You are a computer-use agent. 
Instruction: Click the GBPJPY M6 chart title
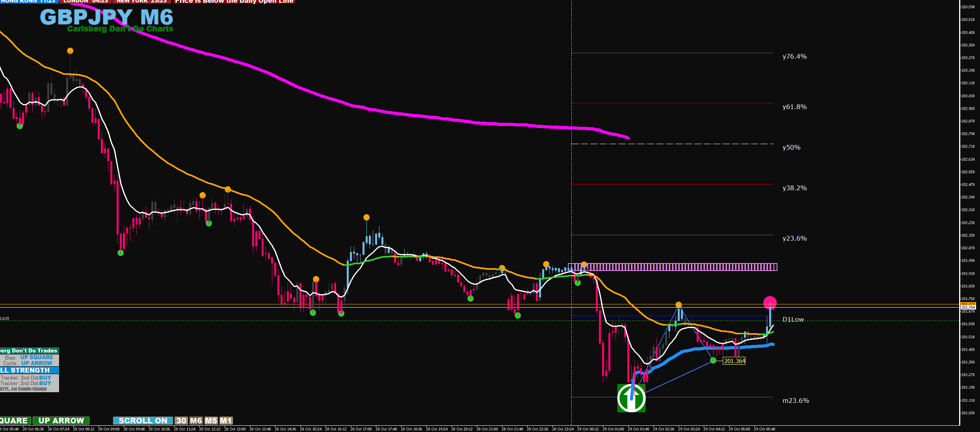(106, 17)
